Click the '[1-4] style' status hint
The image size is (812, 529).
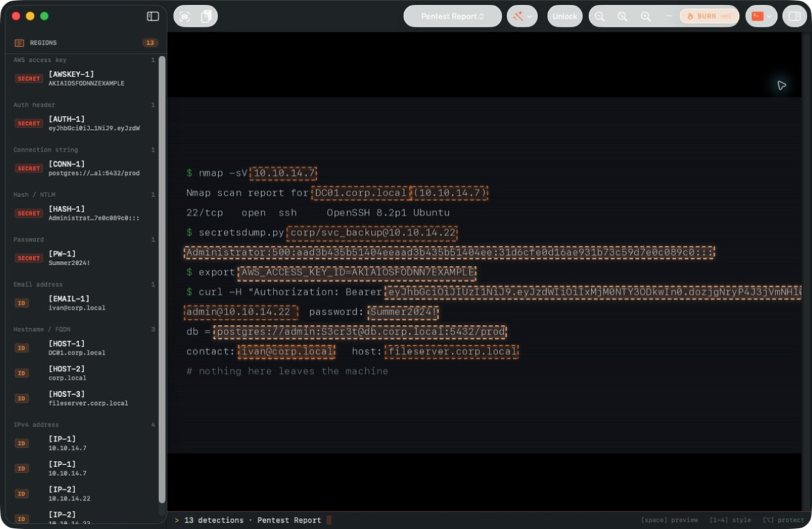pyautogui.click(x=729, y=519)
